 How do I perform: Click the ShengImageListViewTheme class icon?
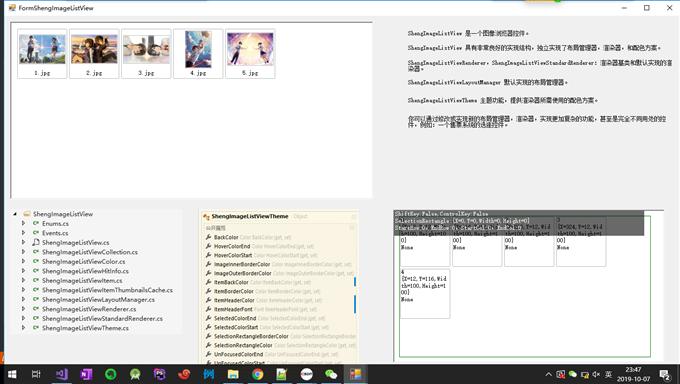pos(206,217)
